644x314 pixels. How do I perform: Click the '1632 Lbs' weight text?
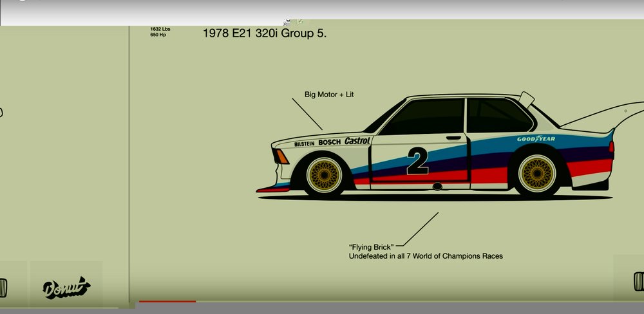[160, 29]
